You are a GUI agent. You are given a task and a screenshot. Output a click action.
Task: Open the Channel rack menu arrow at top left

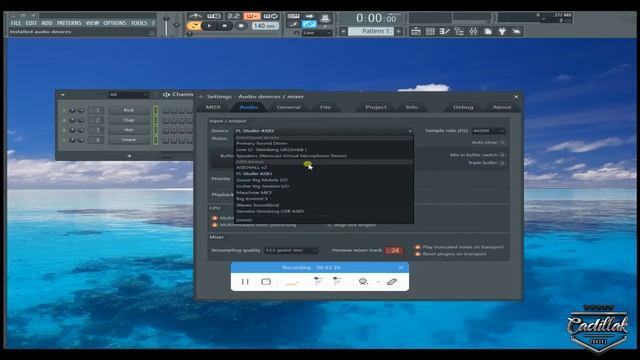coord(62,95)
